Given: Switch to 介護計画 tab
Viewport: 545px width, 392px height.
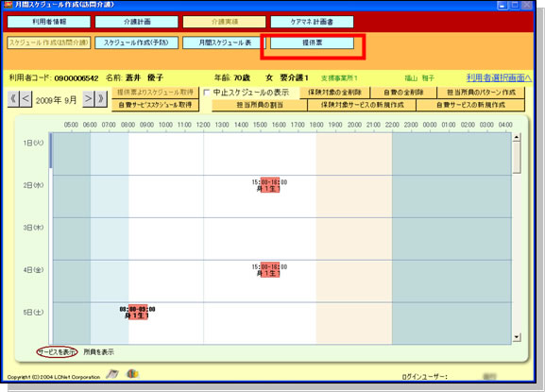Looking at the screenshot, I should click(137, 22).
